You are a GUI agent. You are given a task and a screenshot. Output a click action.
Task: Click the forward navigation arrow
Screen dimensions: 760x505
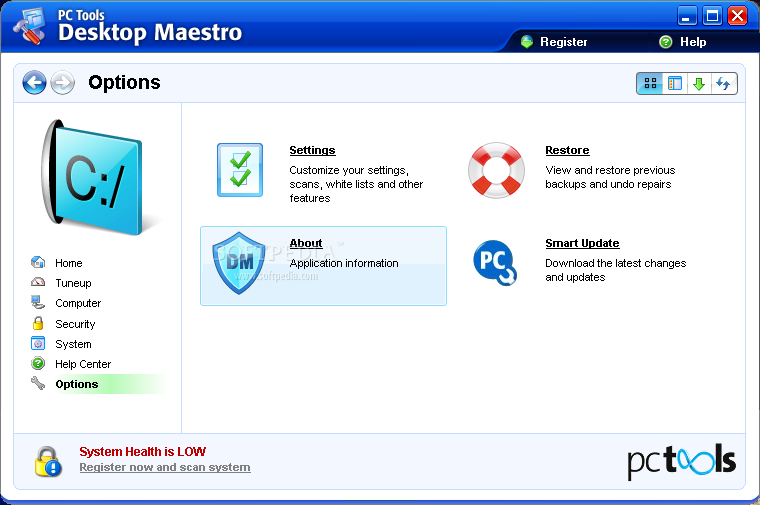[x=63, y=83]
